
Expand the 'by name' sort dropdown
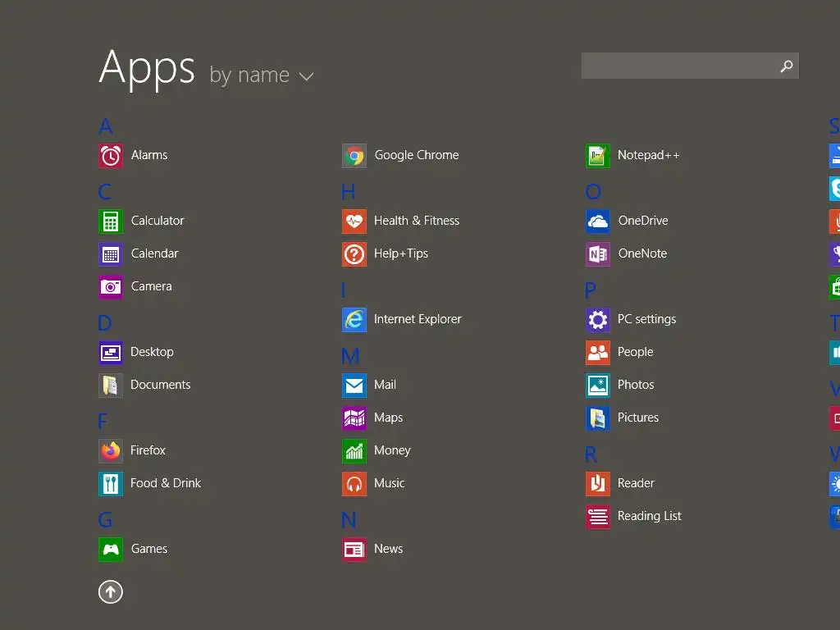click(x=261, y=75)
